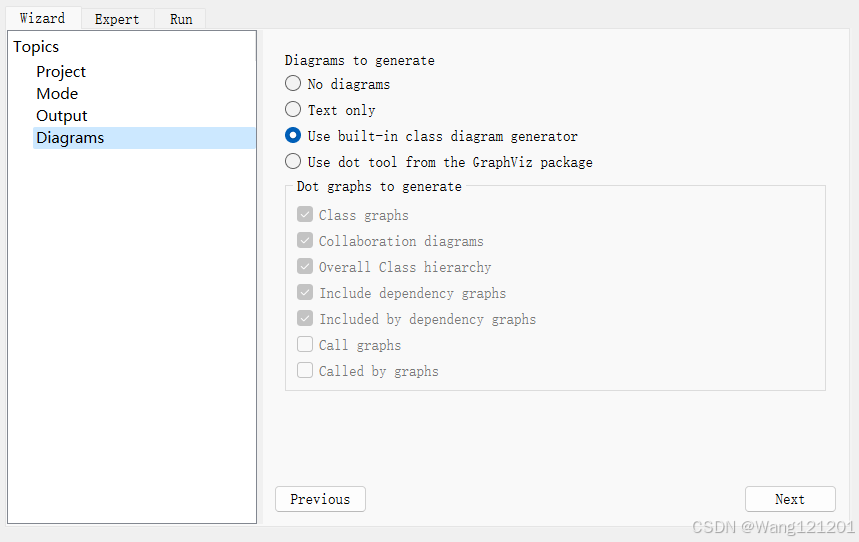
Task: Select Use built-in class diagram generator
Action: [x=293, y=136]
